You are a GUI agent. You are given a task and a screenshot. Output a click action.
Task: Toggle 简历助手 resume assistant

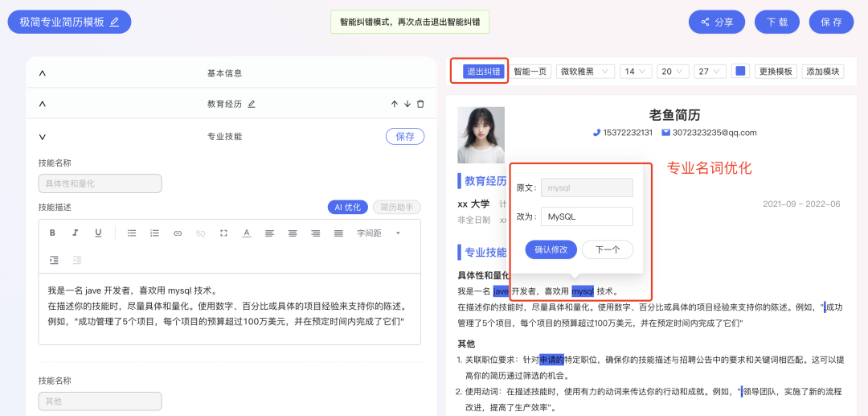(397, 207)
